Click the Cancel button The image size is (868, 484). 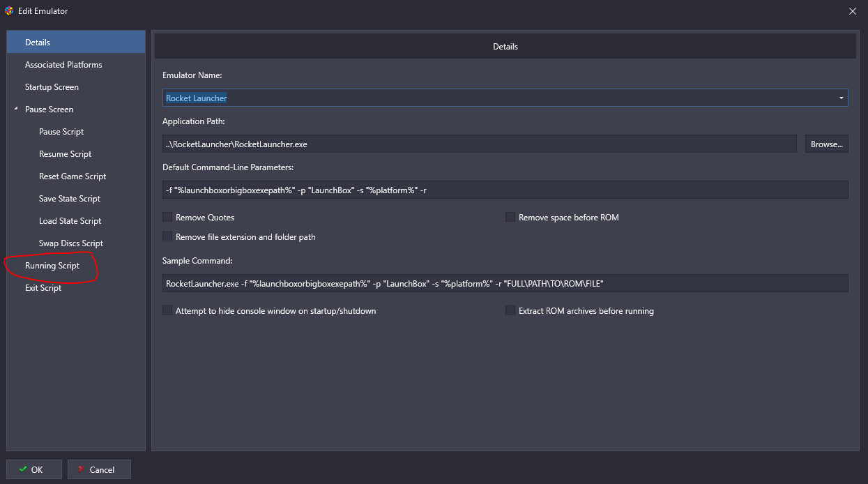98,469
